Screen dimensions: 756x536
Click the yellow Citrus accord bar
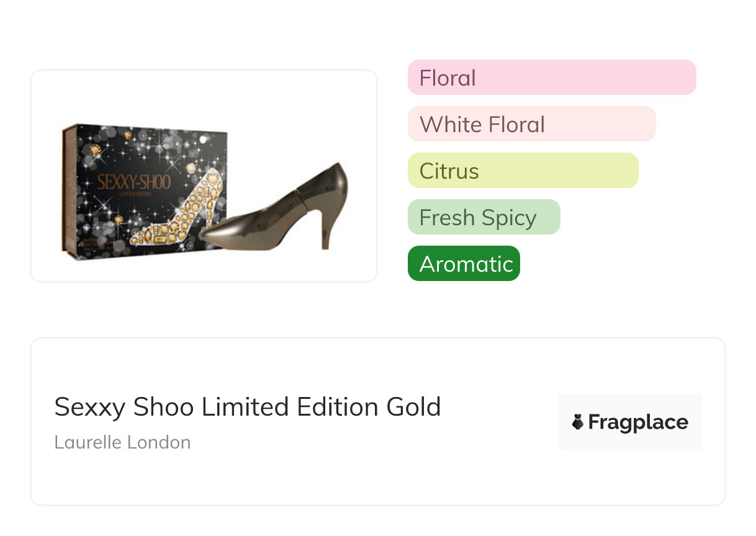click(x=523, y=171)
